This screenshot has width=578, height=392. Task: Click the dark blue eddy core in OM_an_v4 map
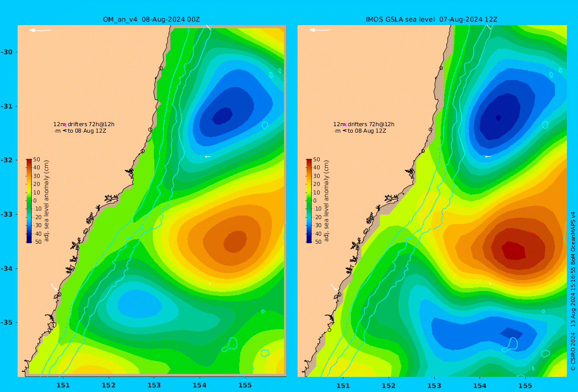pyautogui.click(x=223, y=116)
